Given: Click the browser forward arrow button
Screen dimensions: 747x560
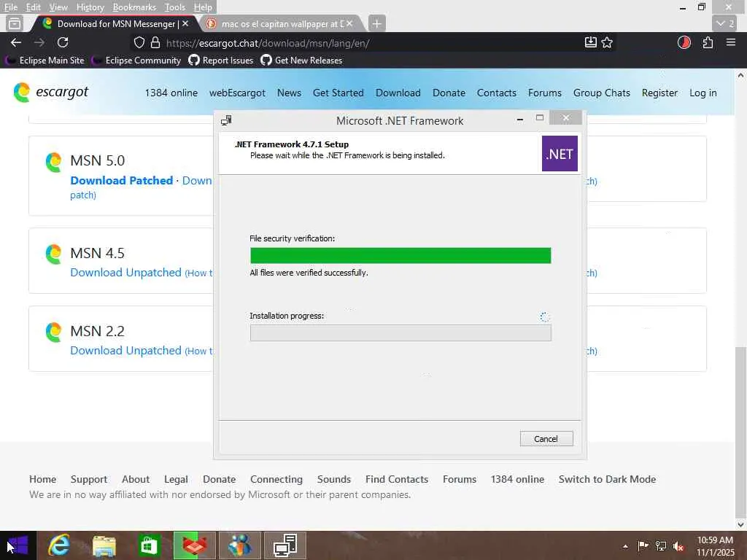Looking at the screenshot, I should 39,43.
